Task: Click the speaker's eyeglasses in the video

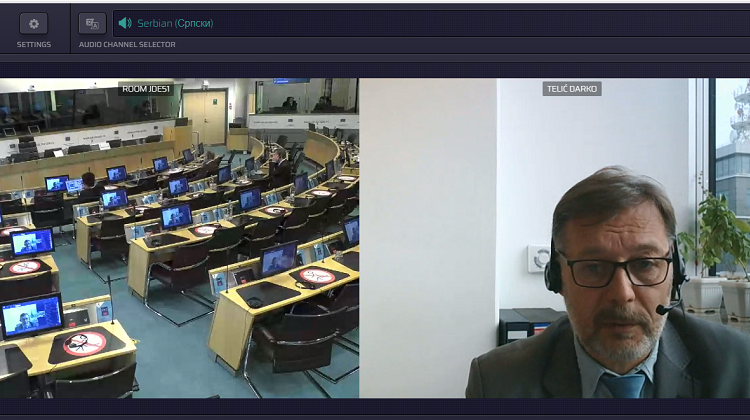Action: tap(615, 269)
